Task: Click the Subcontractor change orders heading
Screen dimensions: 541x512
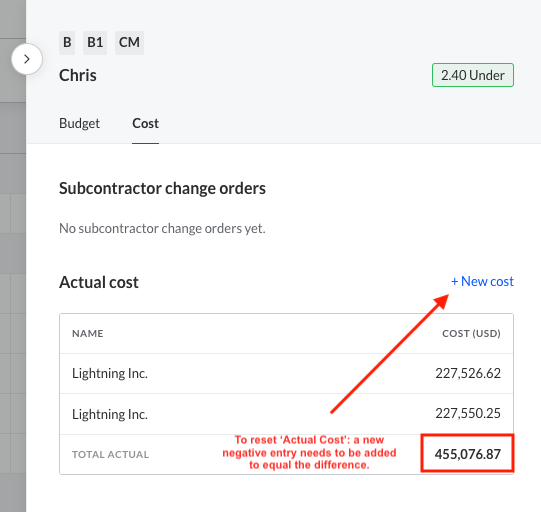Action: 162,189
